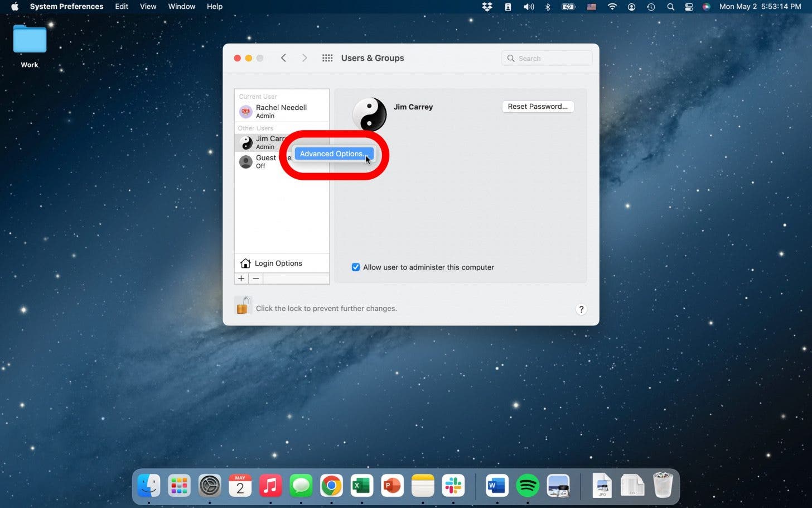812x508 pixels.
Task: Open System Preferences from the Dock
Action: [x=210, y=486]
